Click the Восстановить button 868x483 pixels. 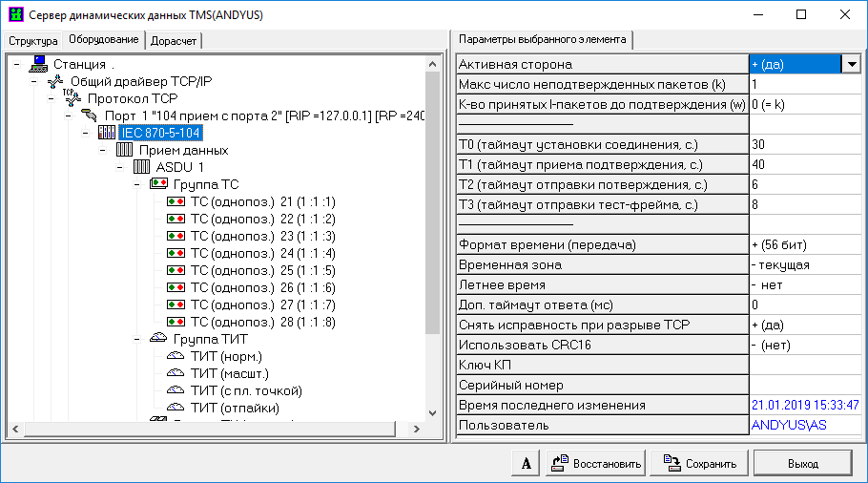[x=596, y=464]
